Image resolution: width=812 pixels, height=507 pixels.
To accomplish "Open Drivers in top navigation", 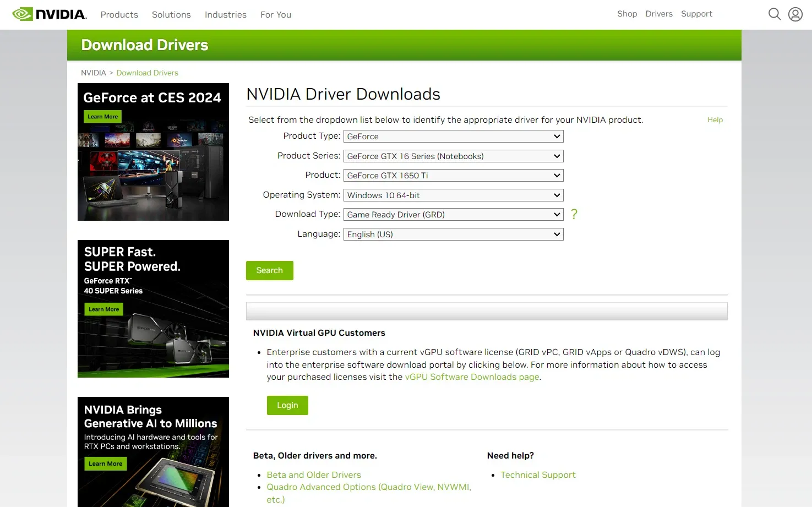I will click(x=659, y=14).
